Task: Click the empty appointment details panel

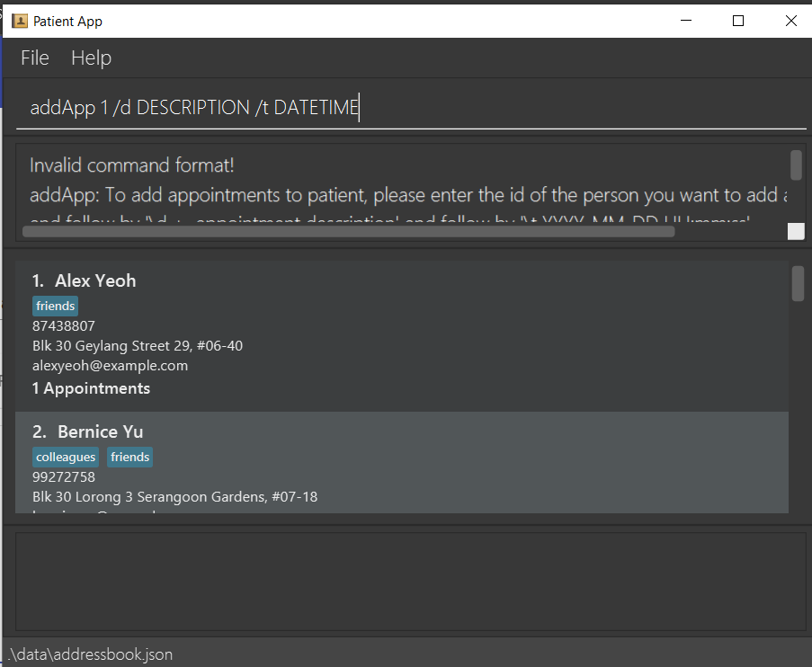Action: coord(411,582)
